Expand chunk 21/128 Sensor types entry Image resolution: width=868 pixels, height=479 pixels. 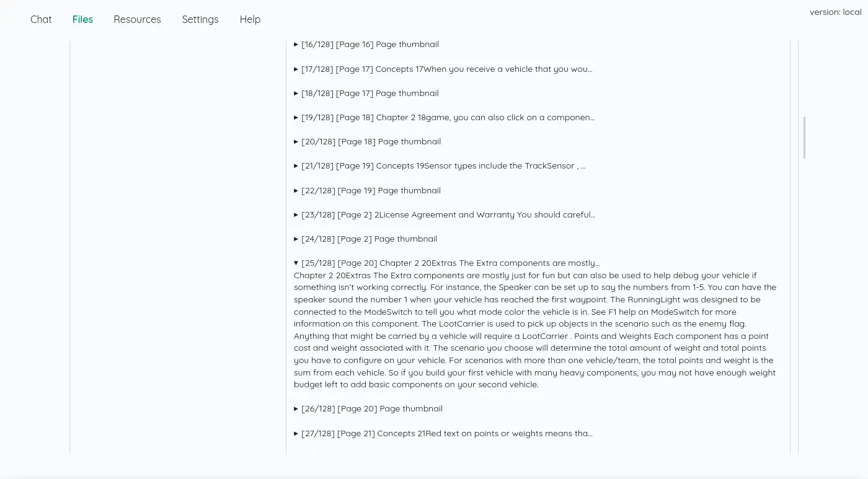[x=443, y=166]
